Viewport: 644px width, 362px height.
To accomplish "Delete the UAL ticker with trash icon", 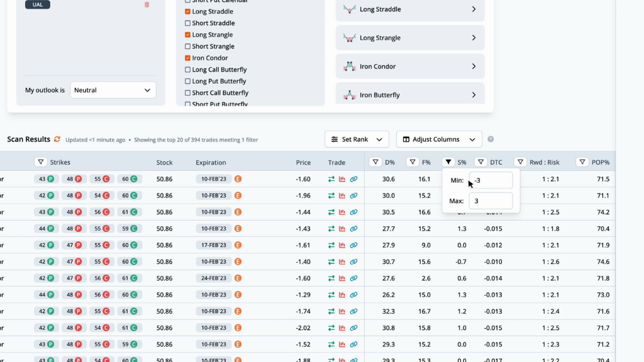I will (x=147, y=4).
